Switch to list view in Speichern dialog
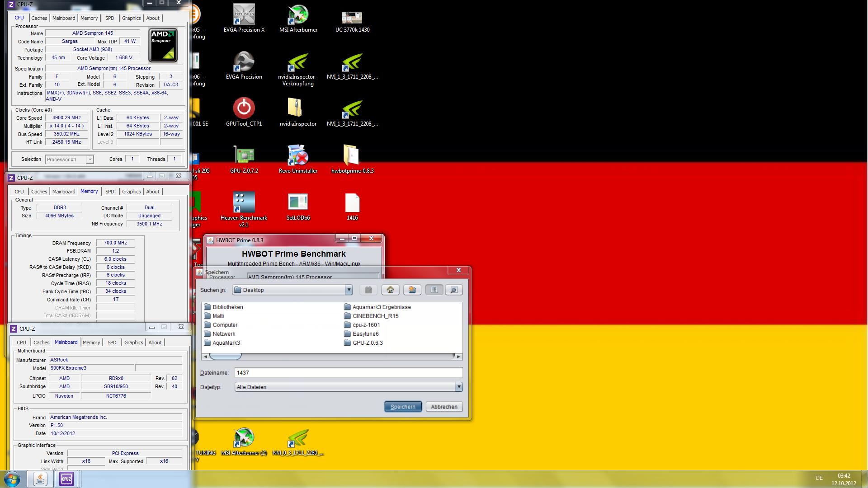 [x=434, y=290]
